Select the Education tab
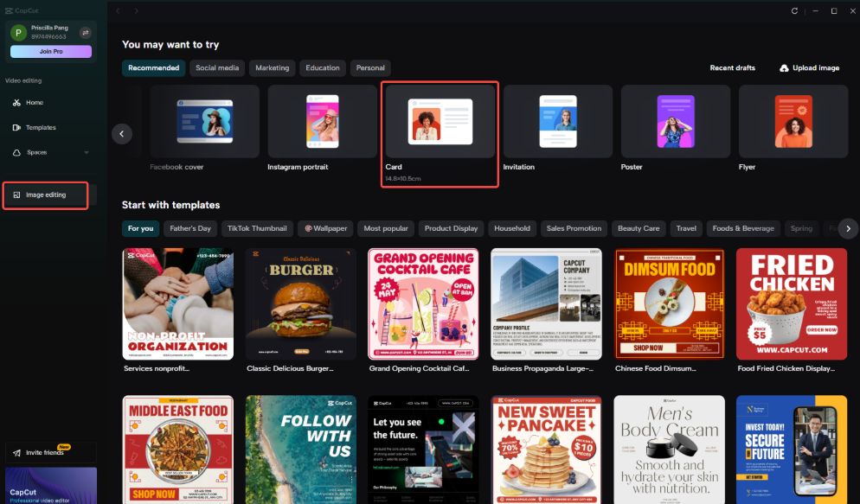Image resolution: width=860 pixels, height=504 pixels. 323,68
